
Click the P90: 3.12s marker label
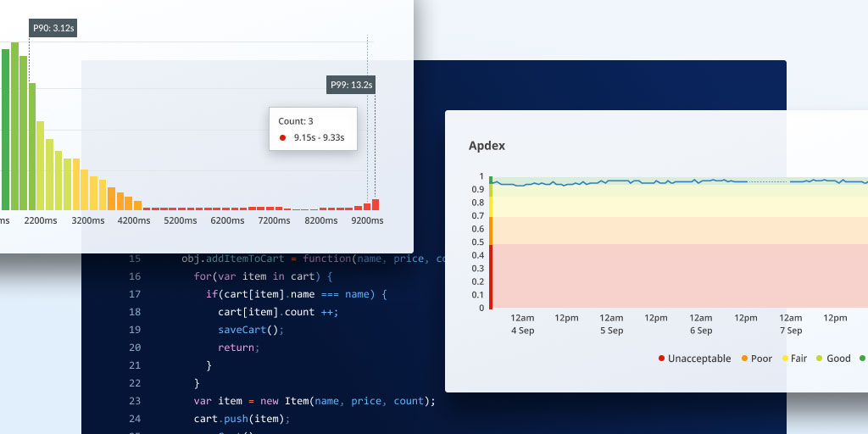point(53,28)
